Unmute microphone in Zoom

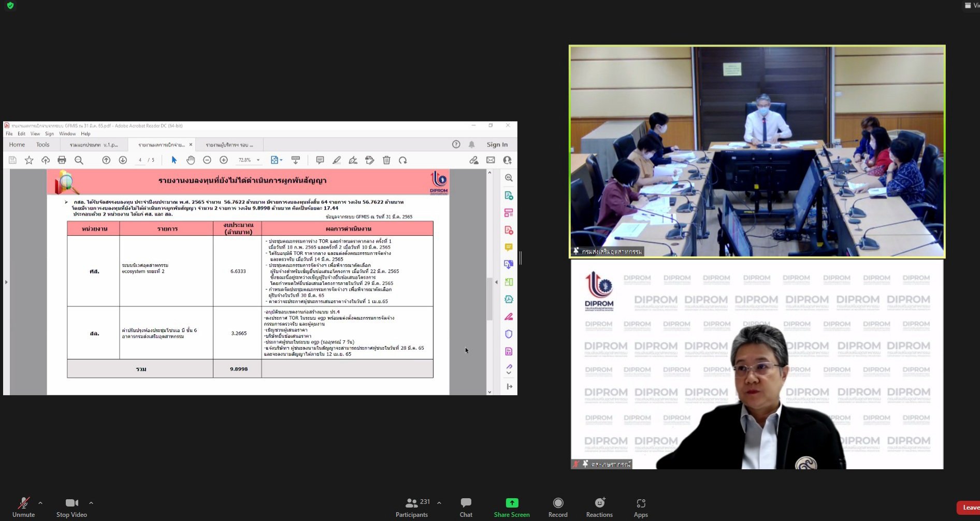(x=23, y=507)
